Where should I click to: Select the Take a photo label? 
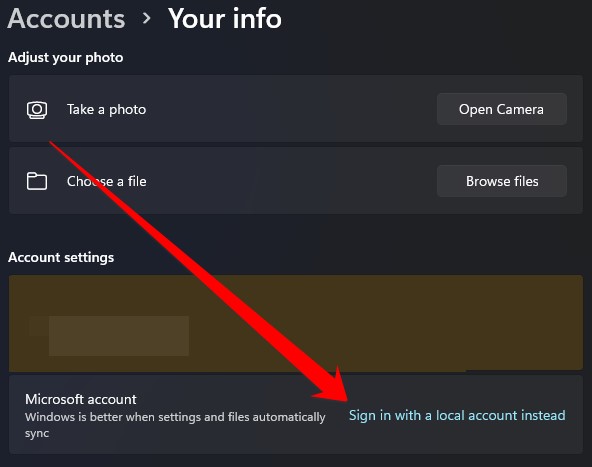pos(106,109)
